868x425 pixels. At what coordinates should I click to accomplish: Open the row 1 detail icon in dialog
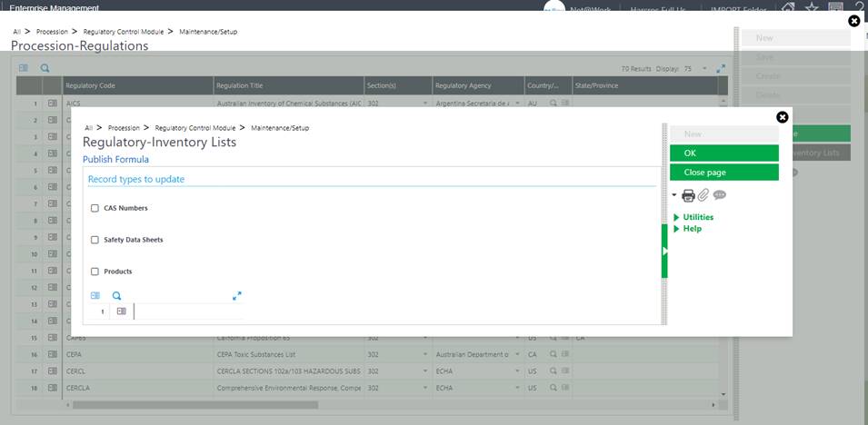point(122,311)
